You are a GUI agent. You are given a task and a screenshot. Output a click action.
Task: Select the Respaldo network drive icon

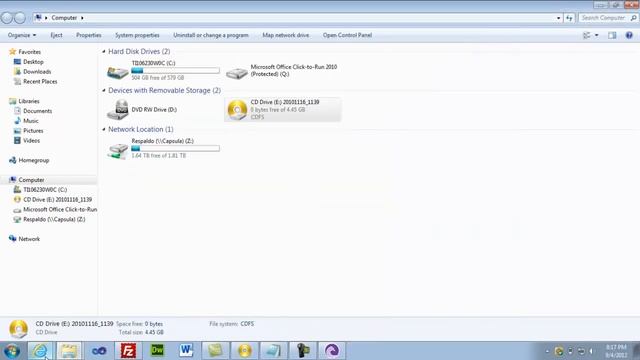point(118,151)
